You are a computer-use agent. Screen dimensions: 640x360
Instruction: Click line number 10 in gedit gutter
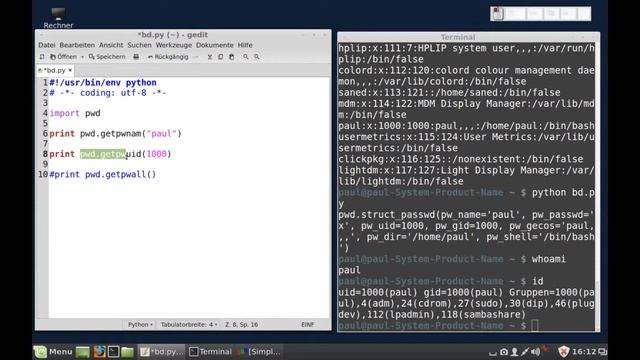43,174
